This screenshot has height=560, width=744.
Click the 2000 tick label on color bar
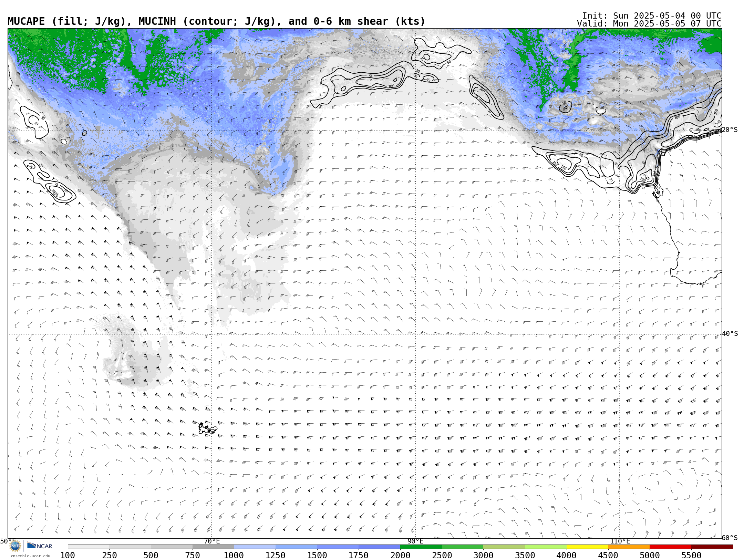point(400,555)
